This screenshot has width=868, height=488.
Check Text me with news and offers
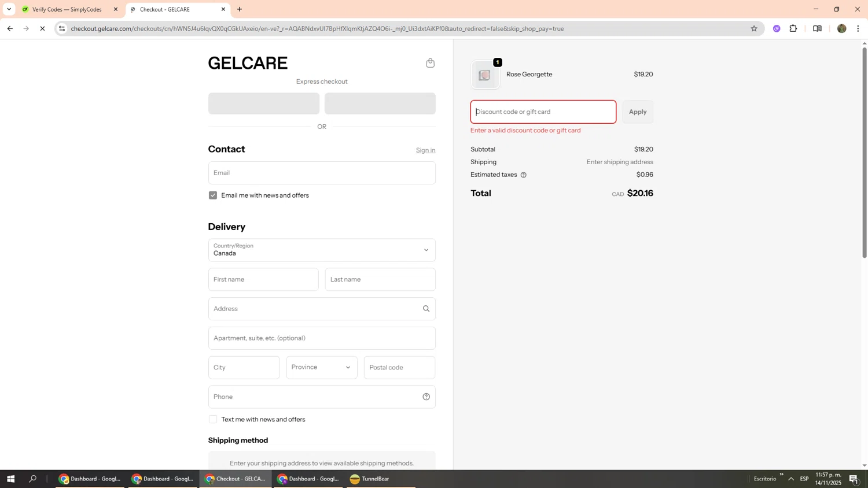click(x=213, y=419)
